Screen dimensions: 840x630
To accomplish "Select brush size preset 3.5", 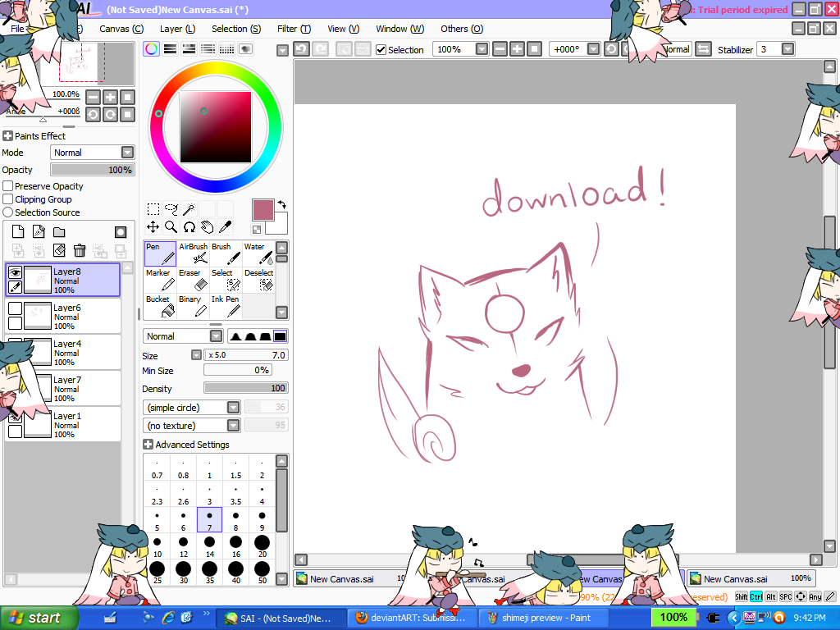I will [236, 495].
